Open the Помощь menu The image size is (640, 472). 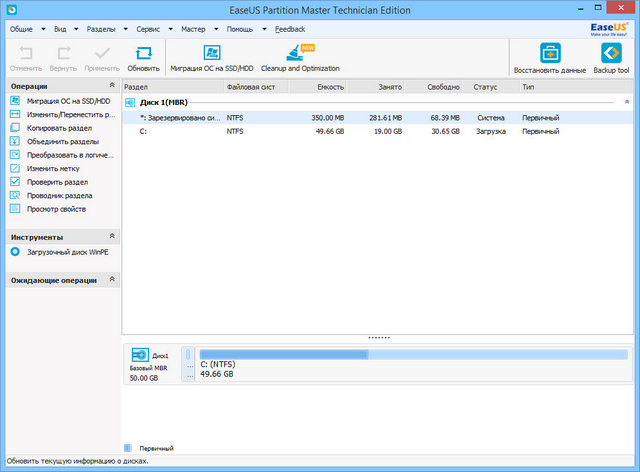tap(240, 29)
